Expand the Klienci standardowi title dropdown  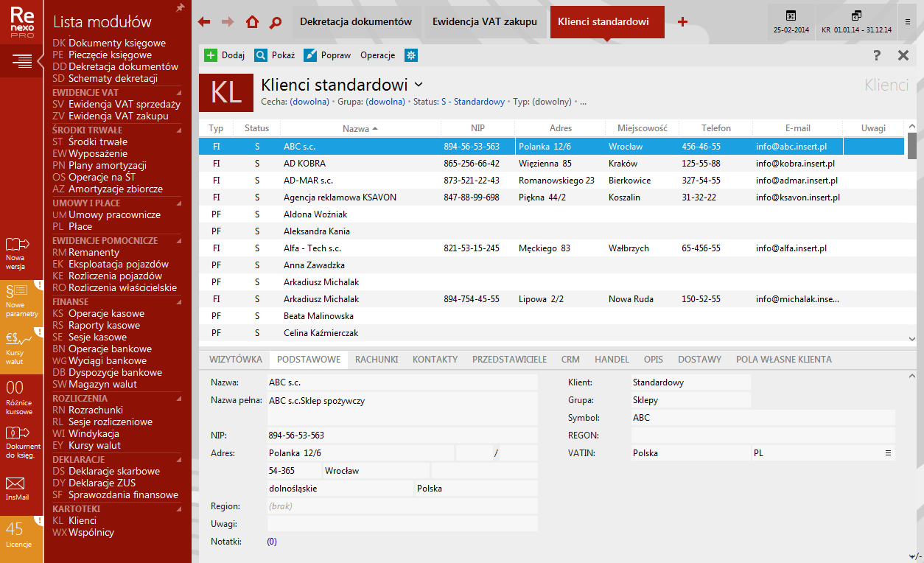tap(419, 85)
